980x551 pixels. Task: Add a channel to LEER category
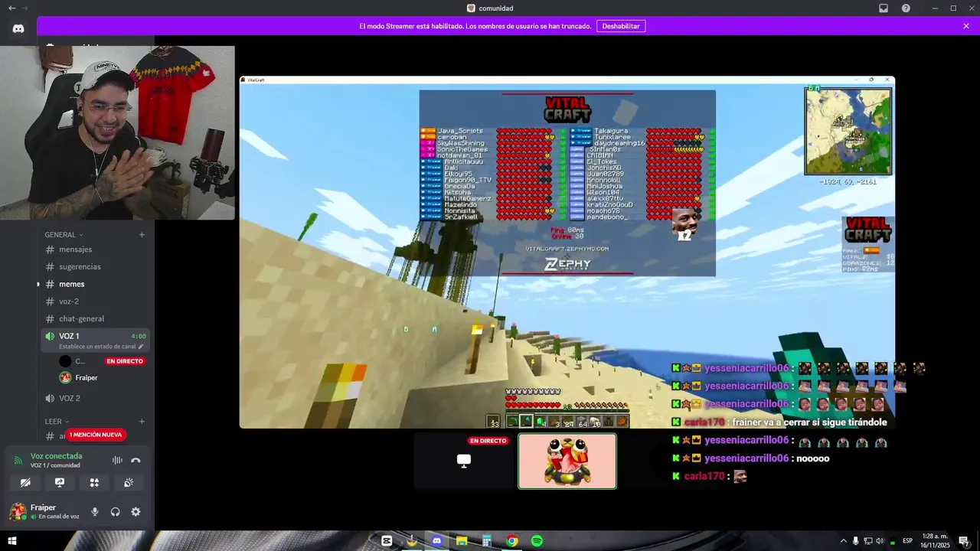coord(142,422)
